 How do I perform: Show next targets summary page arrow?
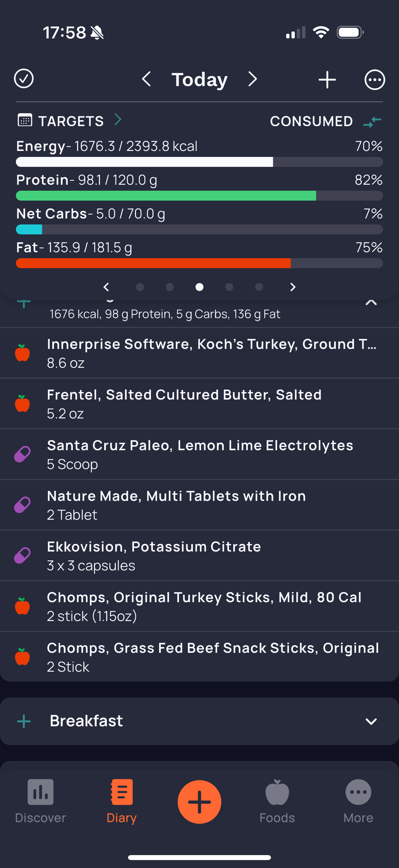[x=292, y=287]
